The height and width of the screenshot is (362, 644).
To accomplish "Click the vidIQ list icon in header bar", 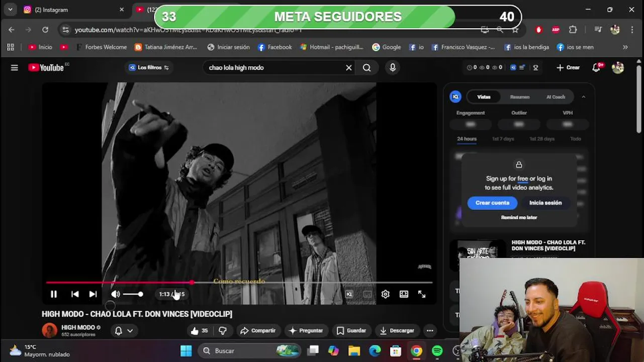I will coord(522,67).
